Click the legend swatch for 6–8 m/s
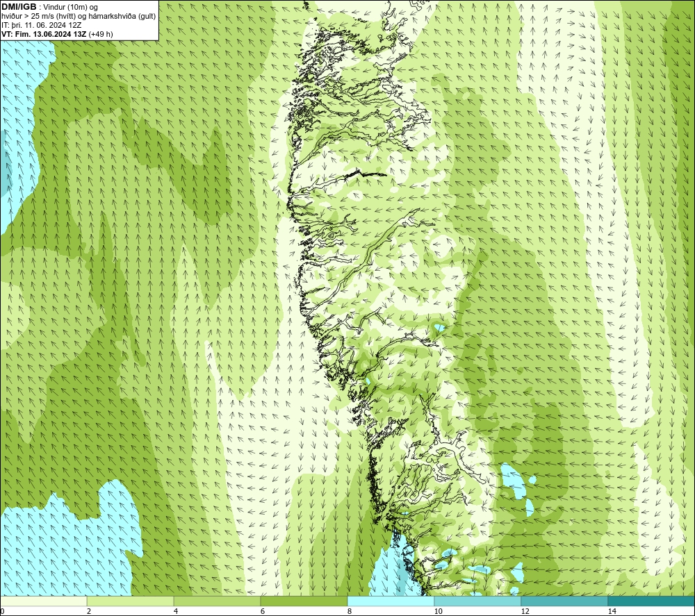695x616 pixels. 304,601
